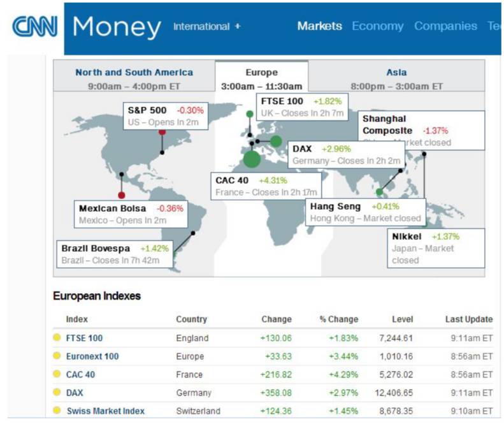The image size is (504, 424).
Task: Click the % Change column header
Action: [339, 319]
